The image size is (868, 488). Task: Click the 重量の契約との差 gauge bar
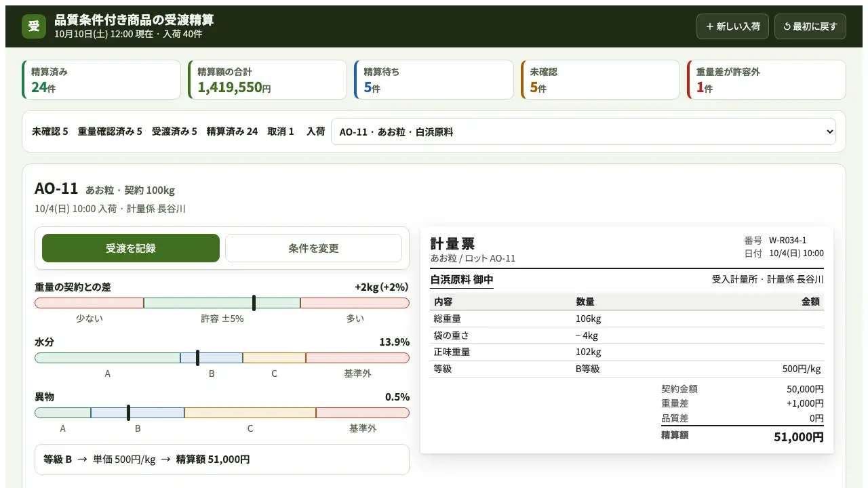click(x=222, y=303)
